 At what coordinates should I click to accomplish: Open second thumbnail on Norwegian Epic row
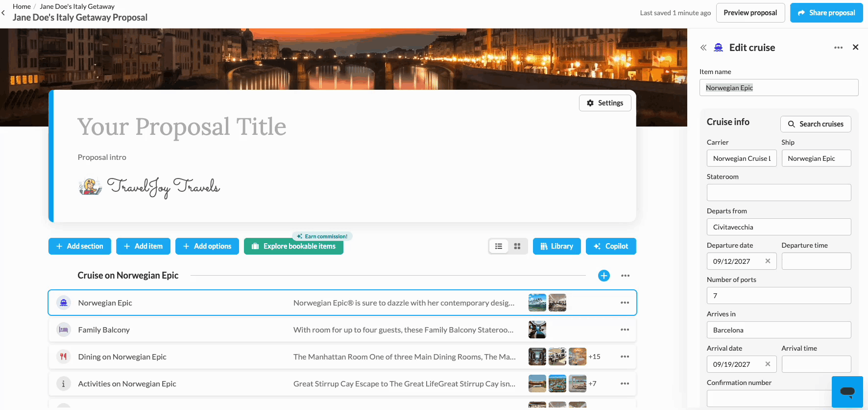tap(557, 303)
